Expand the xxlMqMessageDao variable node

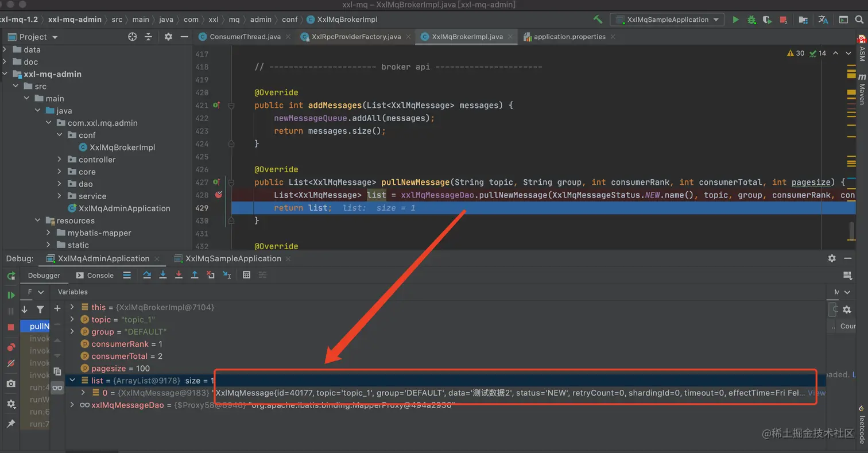tap(72, 405)
